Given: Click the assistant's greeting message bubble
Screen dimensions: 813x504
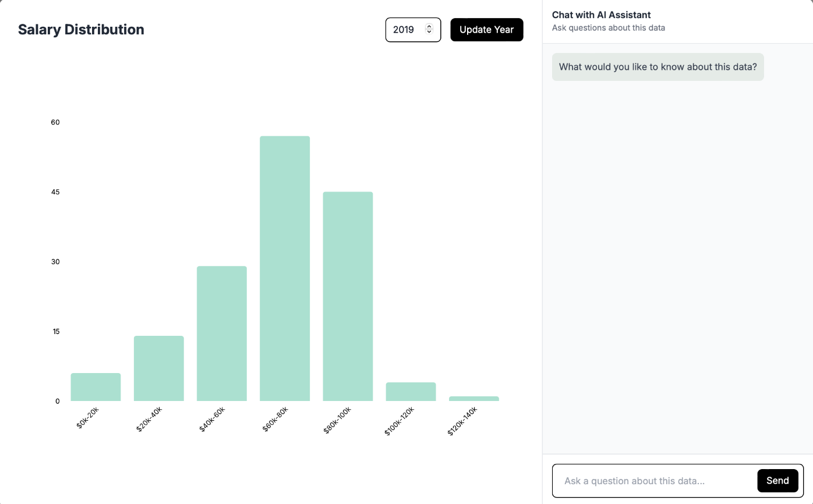Looking at the screenshot, I should (x=658, y=67).
